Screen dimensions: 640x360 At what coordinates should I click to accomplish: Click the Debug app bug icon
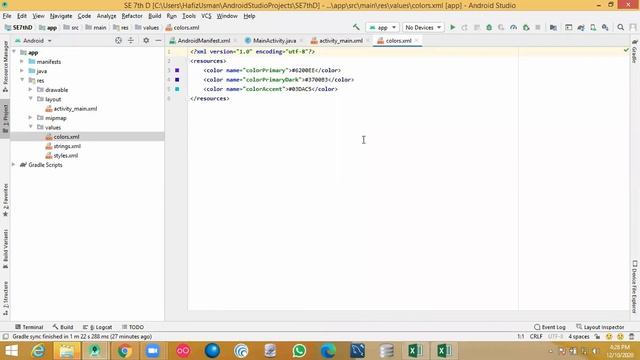point(489,27)
